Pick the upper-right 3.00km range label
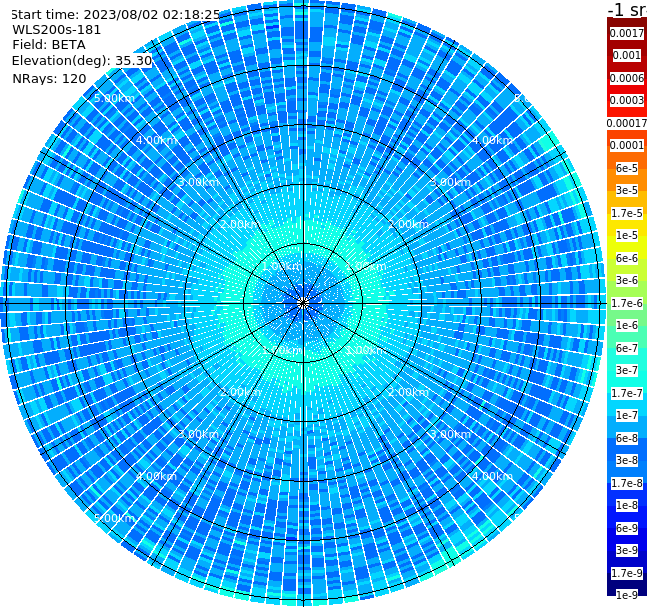This screenshot has height=607, width=647. click(450, 182)
